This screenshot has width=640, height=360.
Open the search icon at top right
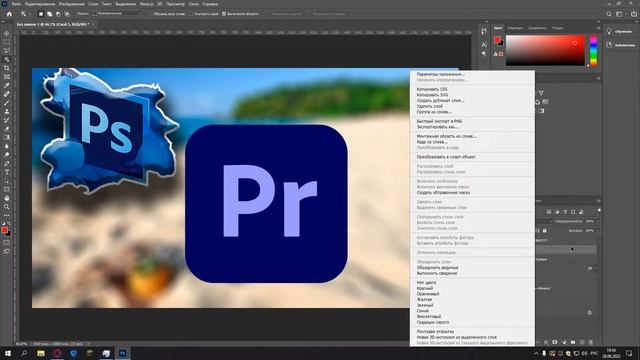click(x=609, y=14)
